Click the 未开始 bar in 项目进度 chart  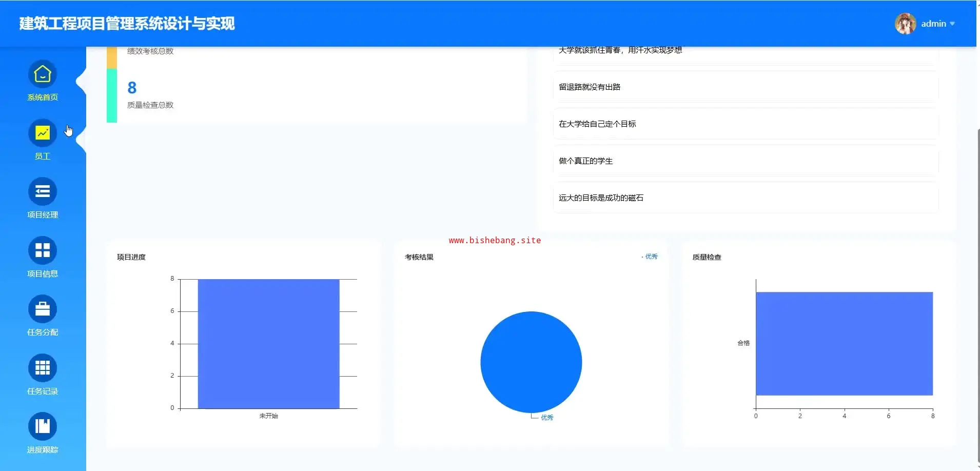tap(268, 344)
